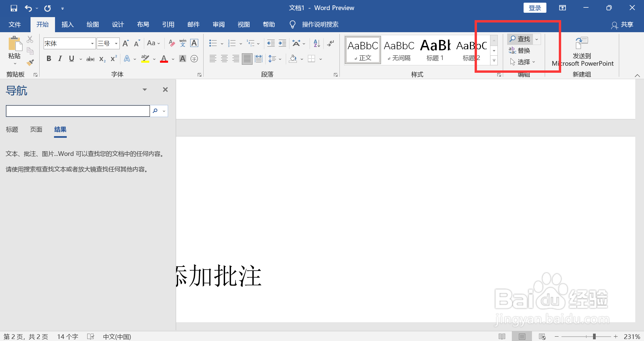Click the 共享 share button
Screen dimensions: 644x341
pyautogui.click(x=623, y=25)
